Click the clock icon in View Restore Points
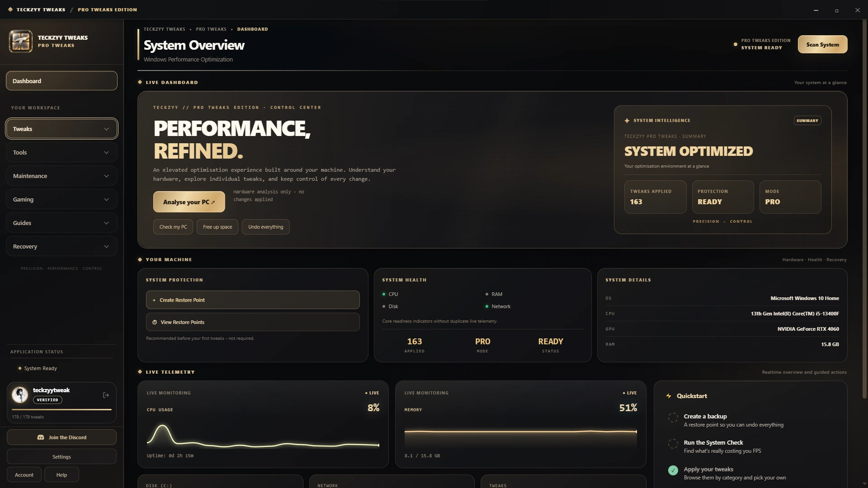 (x=155, y=323)
